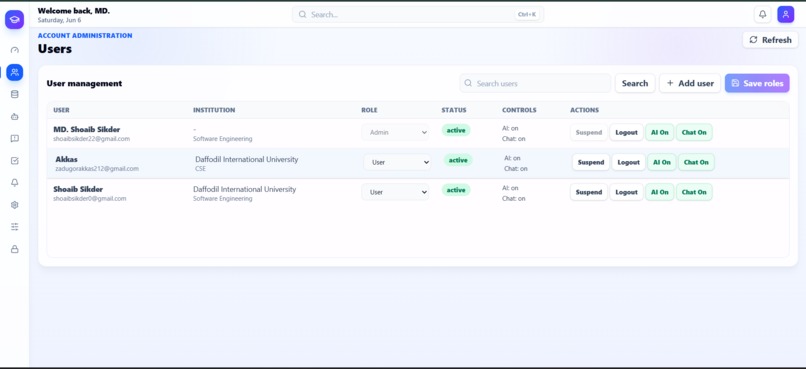
Task: Click the INSTITUTION column header
Action: [214, 110]
